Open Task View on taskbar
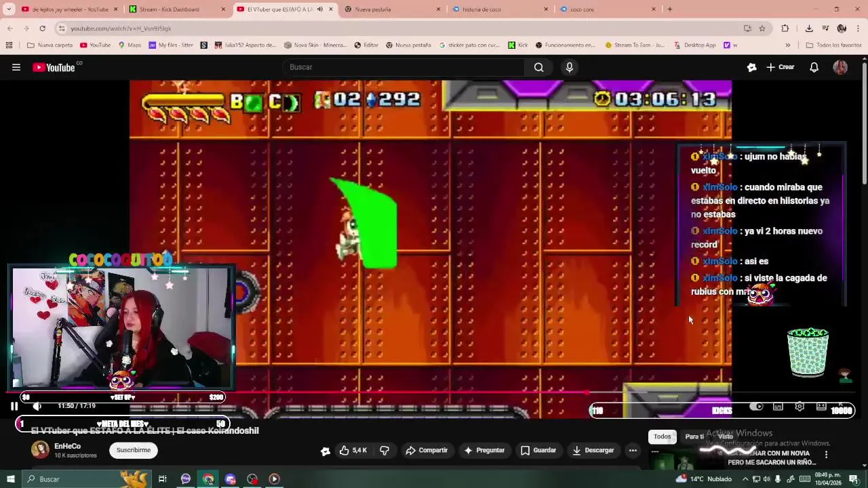This screenshot has height=488, width=868. tap(163, 479)
